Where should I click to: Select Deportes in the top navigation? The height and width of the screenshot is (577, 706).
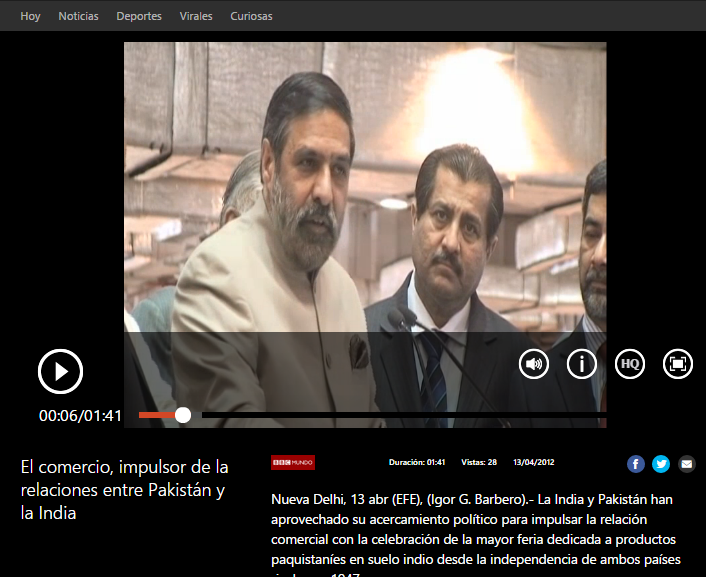139,16
